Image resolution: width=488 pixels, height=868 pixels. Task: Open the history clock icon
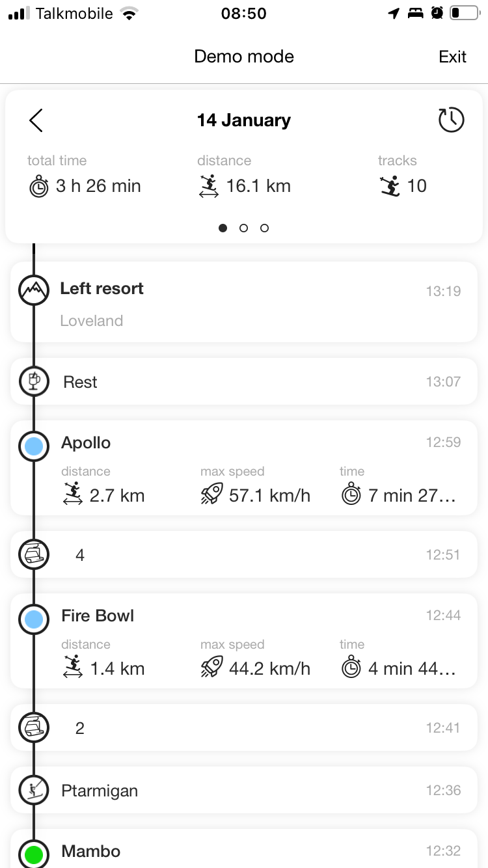coord(451,120)
